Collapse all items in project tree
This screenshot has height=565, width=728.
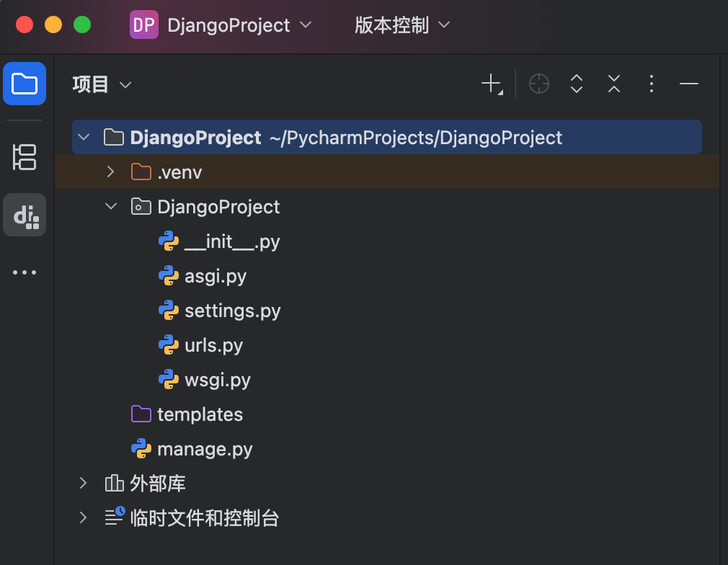tap(614, 84)
